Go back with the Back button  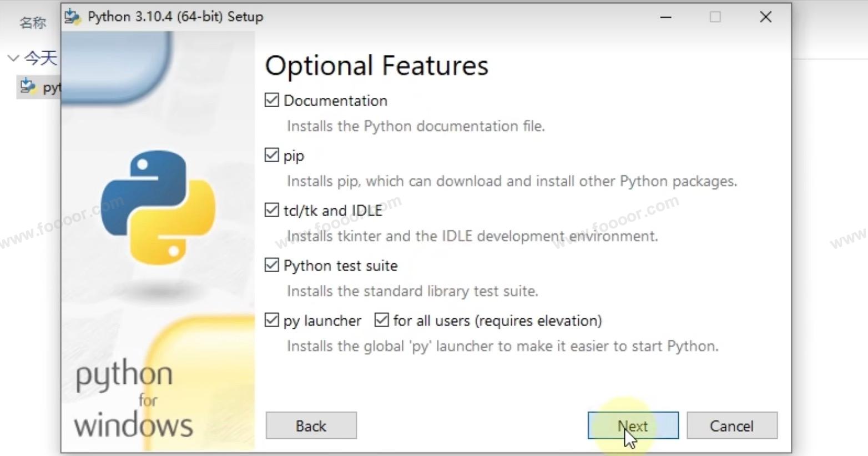tap(311, 425)
